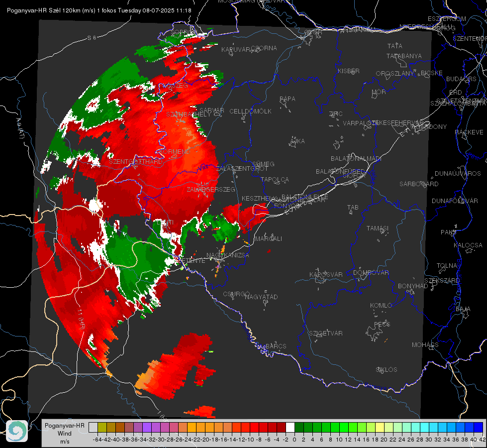The image size is (487, 448).
Task: Click the ZALASZENTGRÓT label
Action: (242, 169)
